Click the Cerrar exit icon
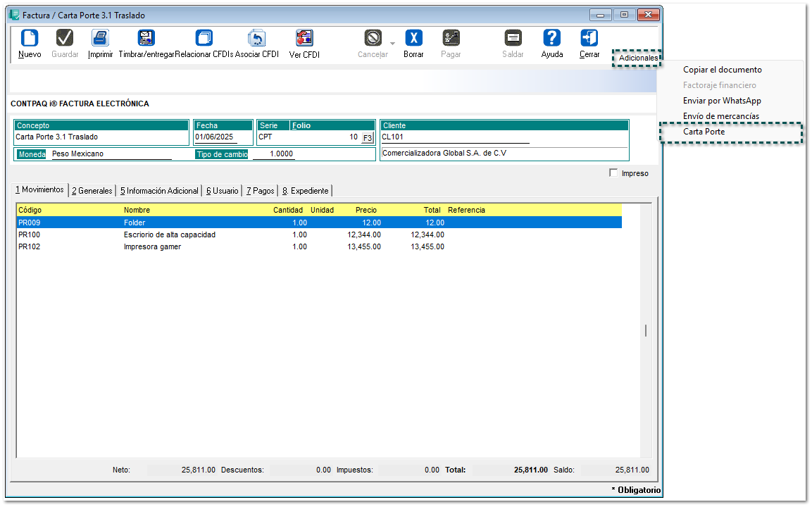This screenshot has width=812, height=507. 589,39
